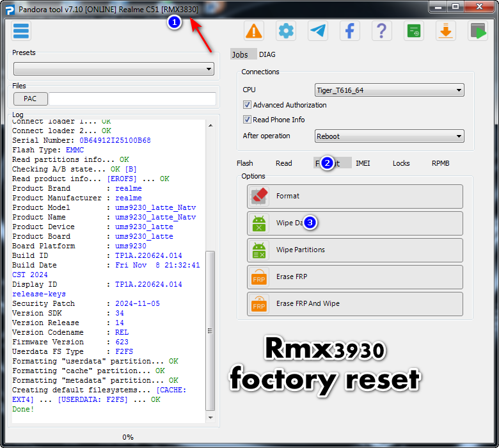This screenshot has width=499, height=448.
Task: Click the log scrollbar down arrow
Action: pyautogui.click(x=210, y=417)
